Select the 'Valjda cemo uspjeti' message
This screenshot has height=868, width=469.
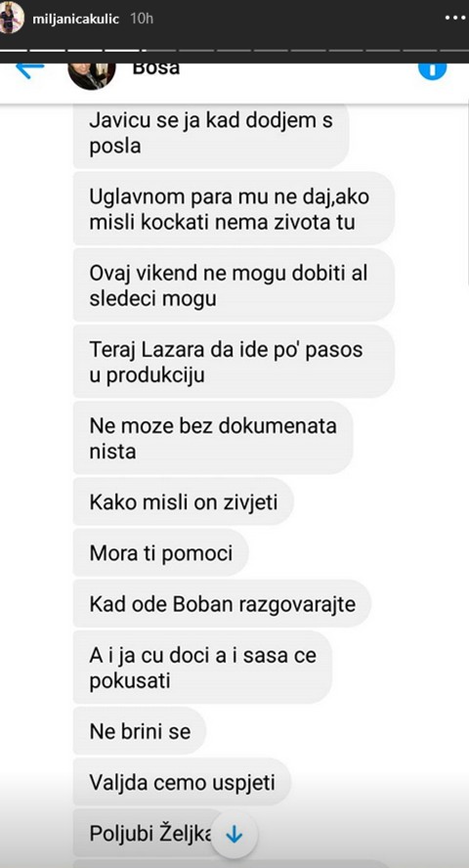pyautogui.click(x=182, y=782)
